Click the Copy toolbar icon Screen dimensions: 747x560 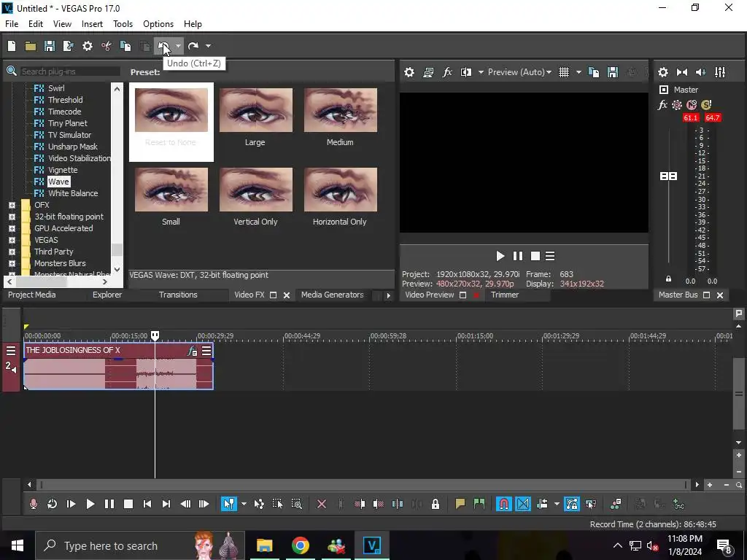[x=125, y=46]
